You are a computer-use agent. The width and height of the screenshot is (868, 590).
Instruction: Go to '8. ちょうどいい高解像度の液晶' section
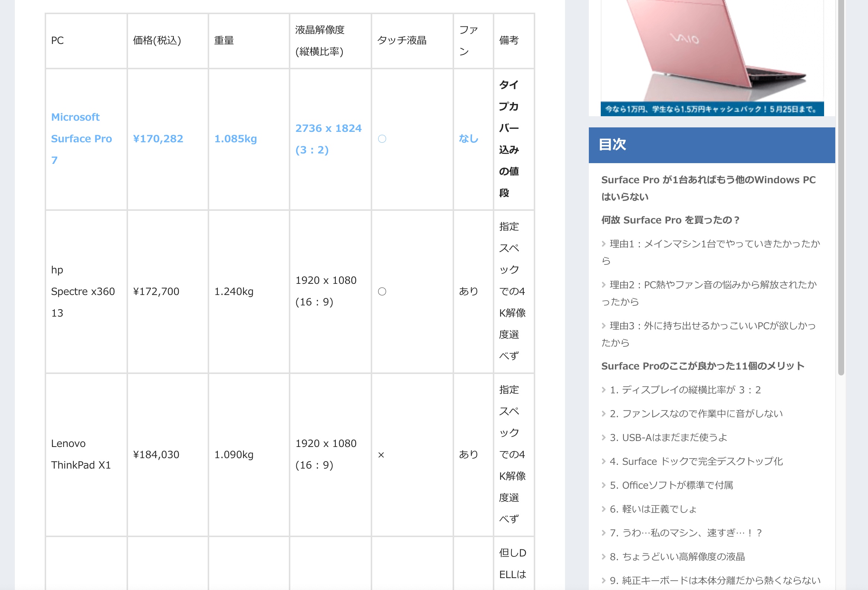tap(677, 557)
